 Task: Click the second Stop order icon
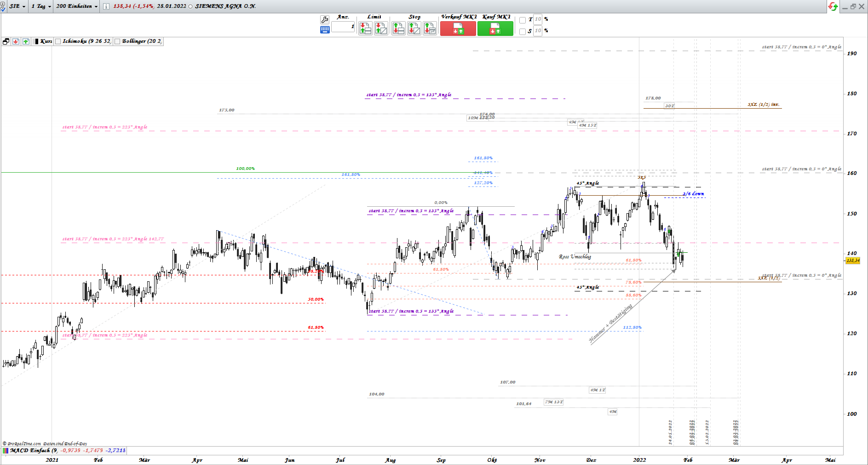(x=414, y=29)
